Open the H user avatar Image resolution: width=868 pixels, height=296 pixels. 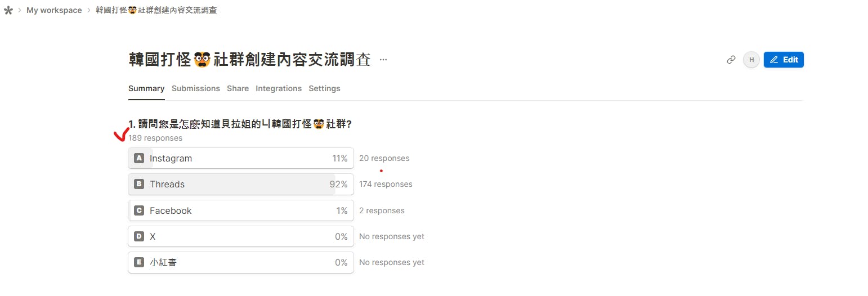751,60
